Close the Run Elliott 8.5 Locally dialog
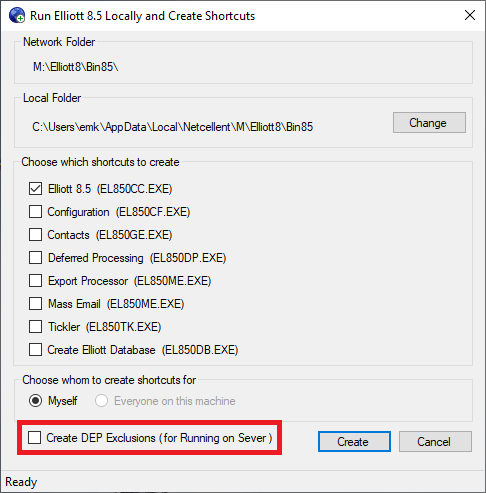Viewport: 486px width, 493px height. (x=470, y=15)
